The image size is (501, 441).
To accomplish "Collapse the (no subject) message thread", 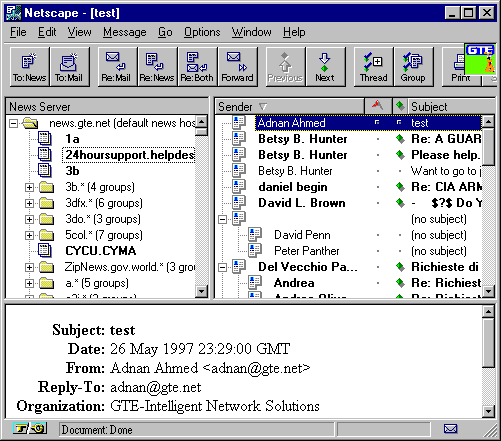I will 222,219.
